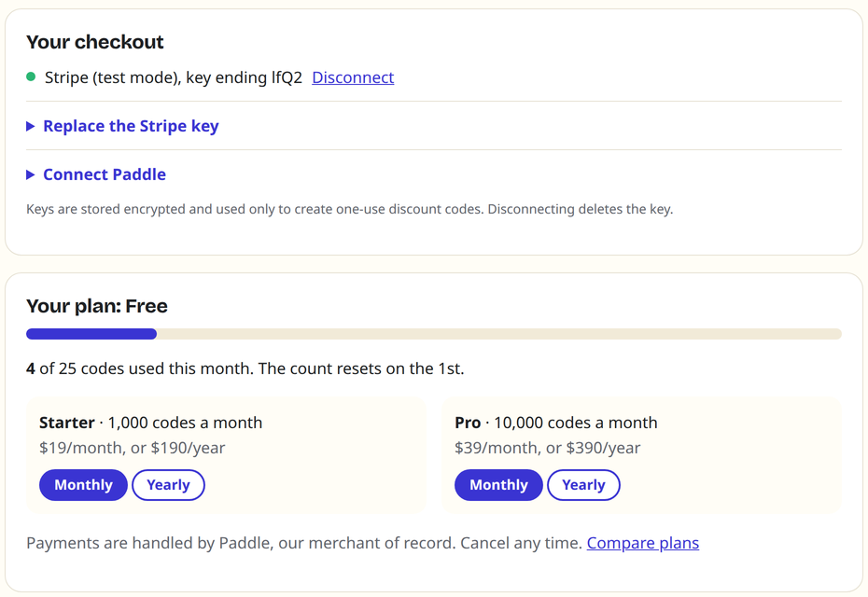The width and height of the screenshot is (868, 597).
Task: Click the codes usage progress bar
Action: [x=434, y=334]
